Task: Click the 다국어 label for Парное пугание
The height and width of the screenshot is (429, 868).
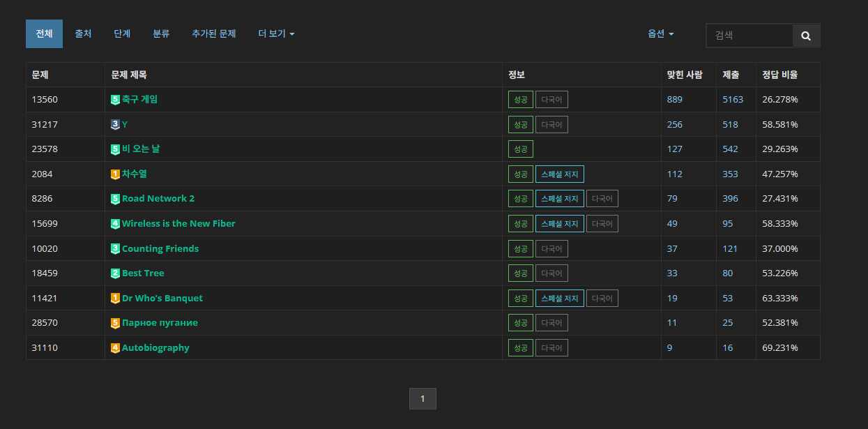Action: (551, 323)
